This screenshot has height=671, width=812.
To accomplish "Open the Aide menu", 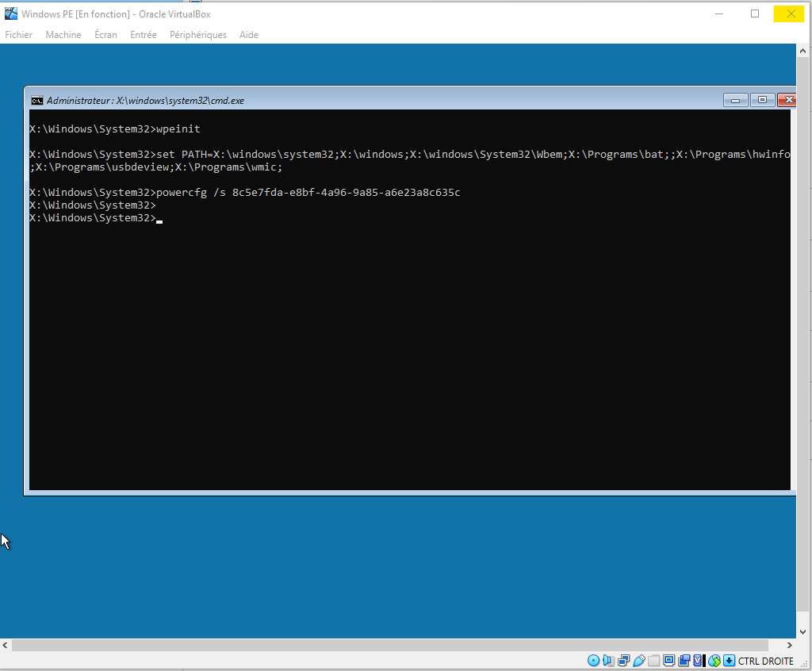I will (x=249, y=35).
